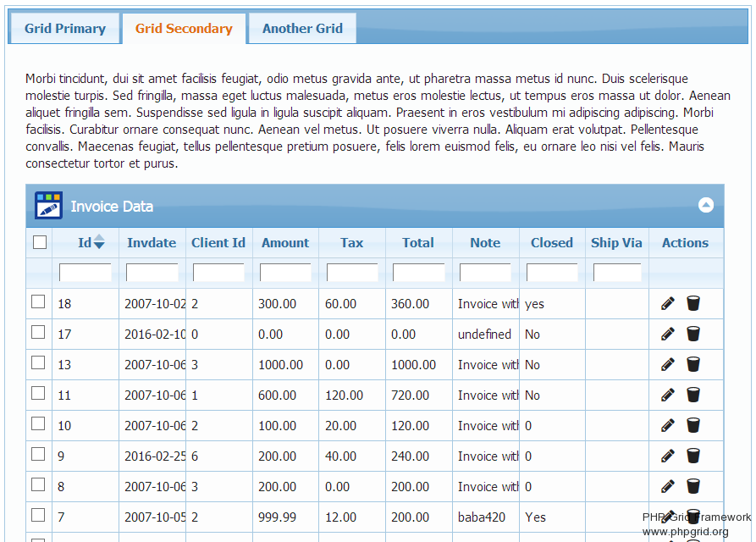The width and height of the screenshot is (756, 542).
Task: Collapse the Invoice Data grid panel
Action: (705, 205)
